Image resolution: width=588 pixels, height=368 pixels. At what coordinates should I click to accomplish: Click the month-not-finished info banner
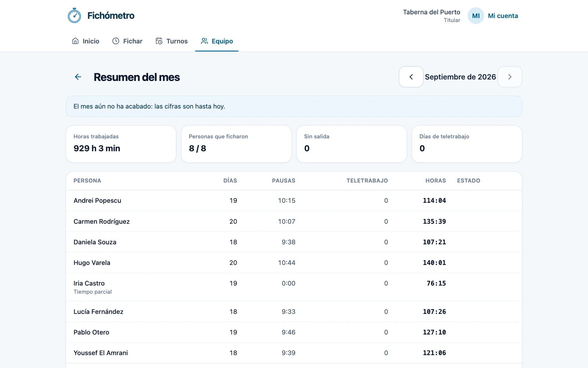tap(294, 106)
